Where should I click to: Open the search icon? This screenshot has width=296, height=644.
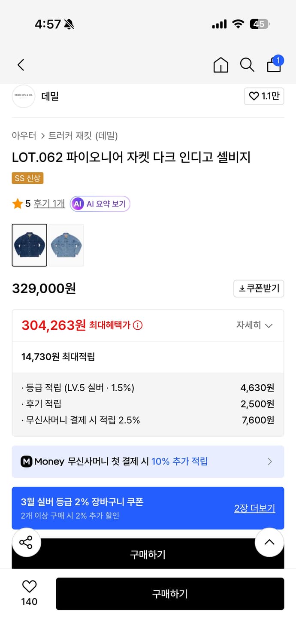click(x=247, y=65)
